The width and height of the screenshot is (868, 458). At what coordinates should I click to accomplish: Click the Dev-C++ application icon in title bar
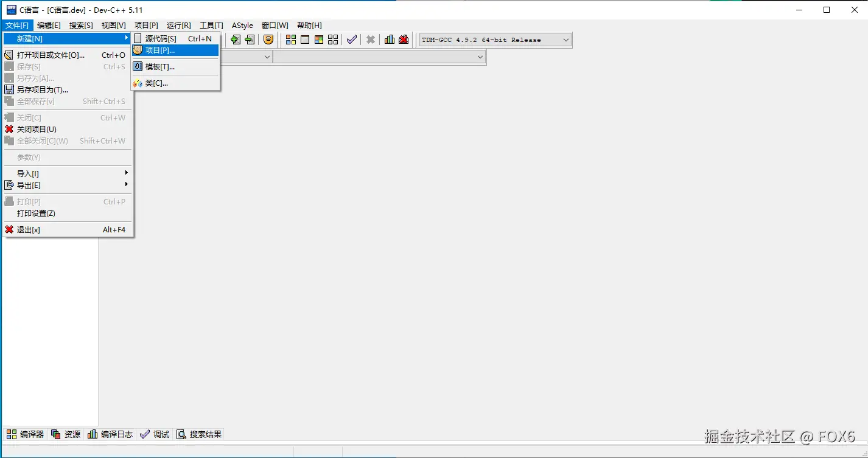click(x=11, y=10)
